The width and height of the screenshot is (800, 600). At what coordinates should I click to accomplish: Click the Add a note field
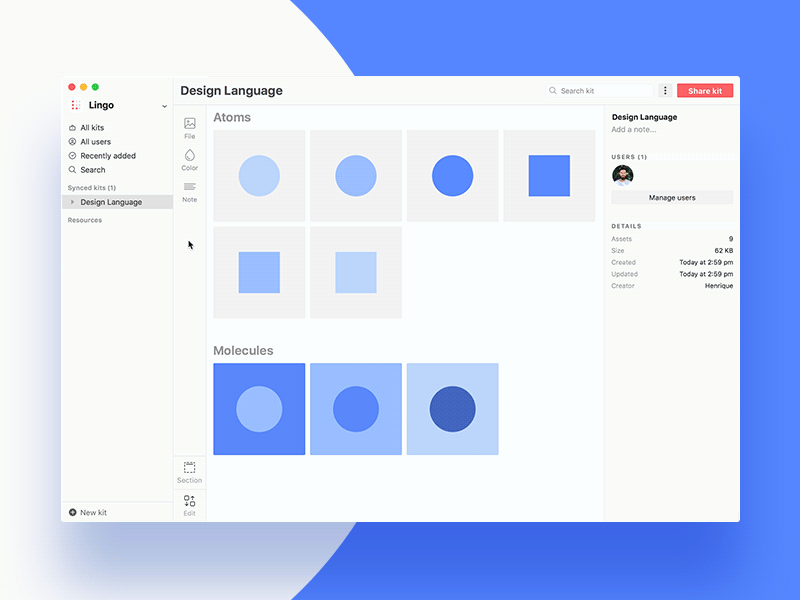tap(634, 129)
